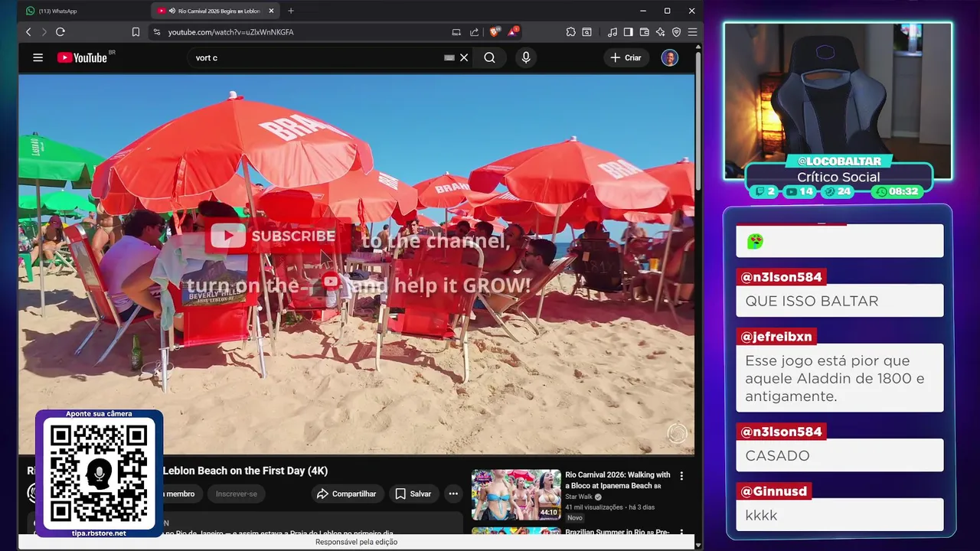Image resolution: width=980 pixels, height=551 pixels.
Task: Open Walking with a Bloco at Ipanema thumbnail
Action: pyautogui.click(x=516, y=494)
